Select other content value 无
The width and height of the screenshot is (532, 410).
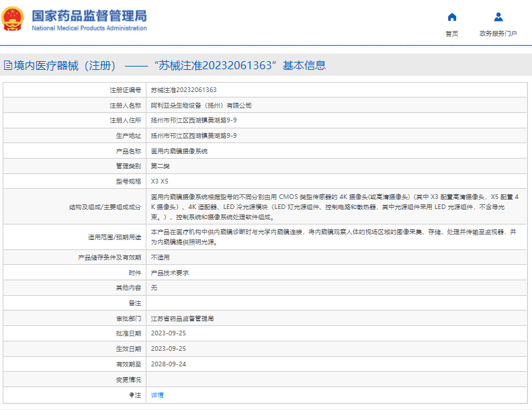point(154,288)
